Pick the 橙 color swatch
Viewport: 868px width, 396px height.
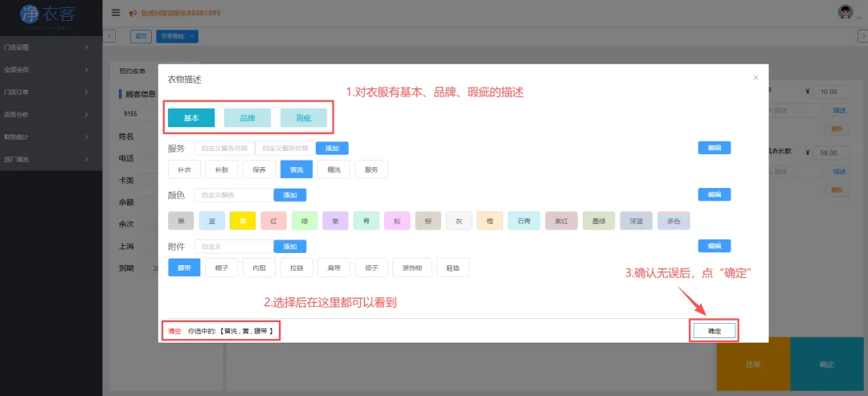490,221
